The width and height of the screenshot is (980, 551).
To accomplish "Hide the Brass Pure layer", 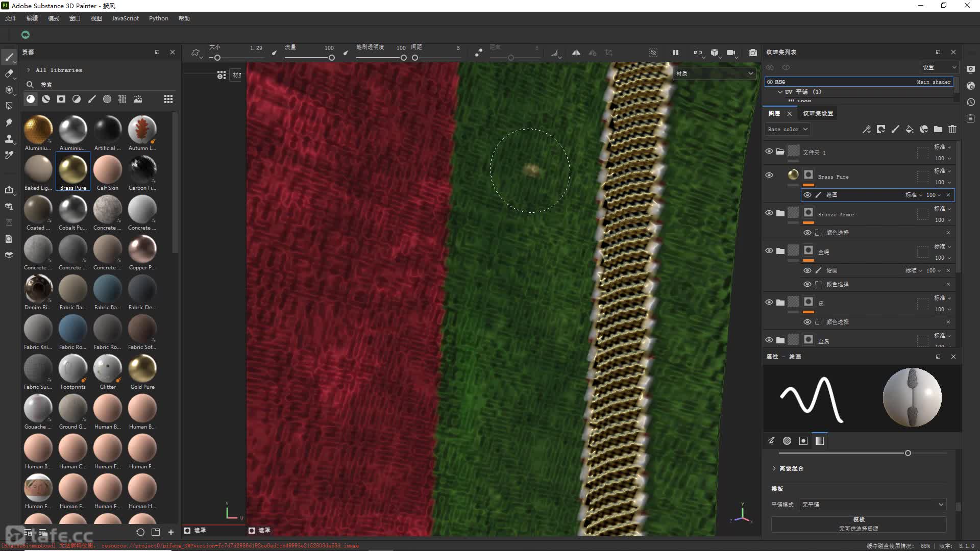I will (x=769, y=175).
